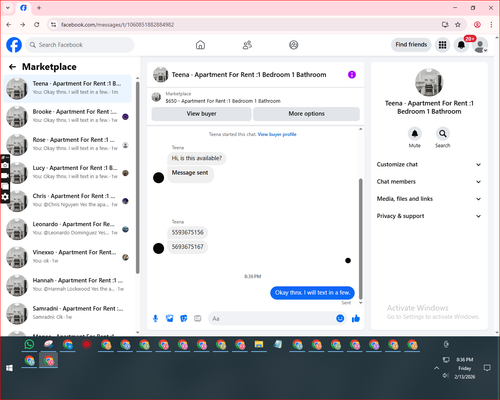Click the chat messages scrollbar
This screenshot has height=400, width=500.
(x=360, y=238)
